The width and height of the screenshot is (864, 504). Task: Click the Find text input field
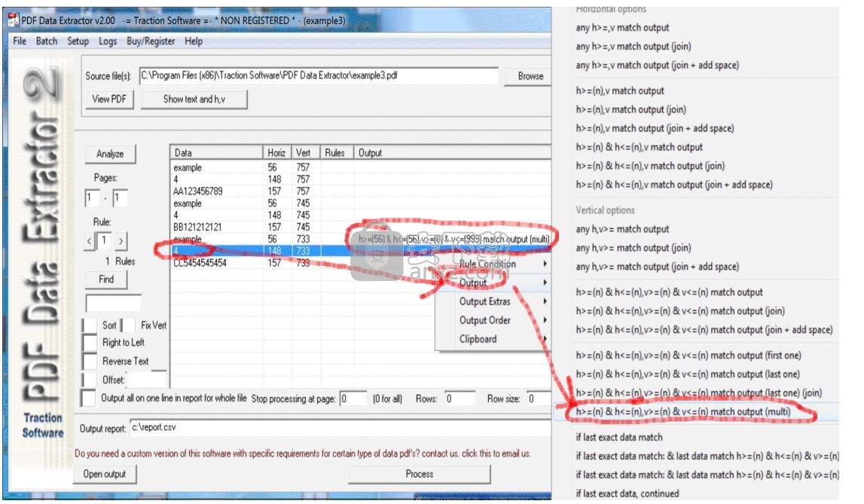[114, 303]
